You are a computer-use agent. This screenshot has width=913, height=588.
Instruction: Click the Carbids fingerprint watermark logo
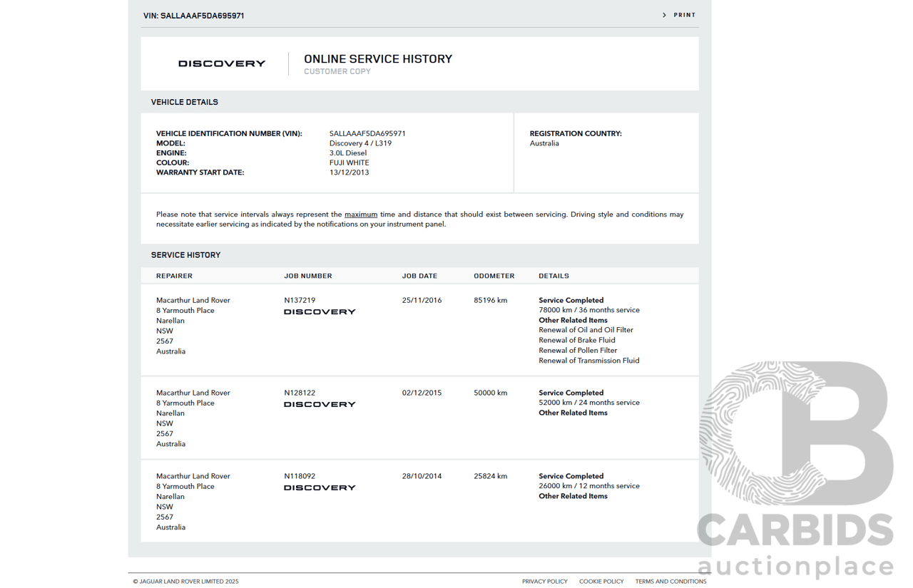click(795, 435)
